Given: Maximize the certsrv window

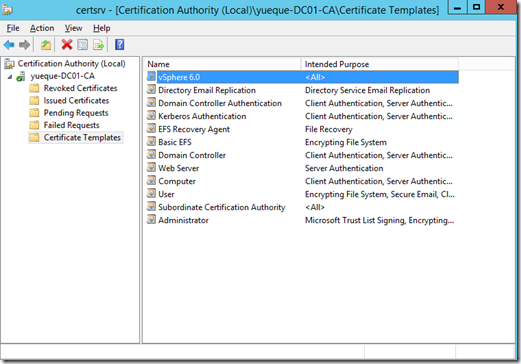Looking at the screenshot, I should [477, 7].
